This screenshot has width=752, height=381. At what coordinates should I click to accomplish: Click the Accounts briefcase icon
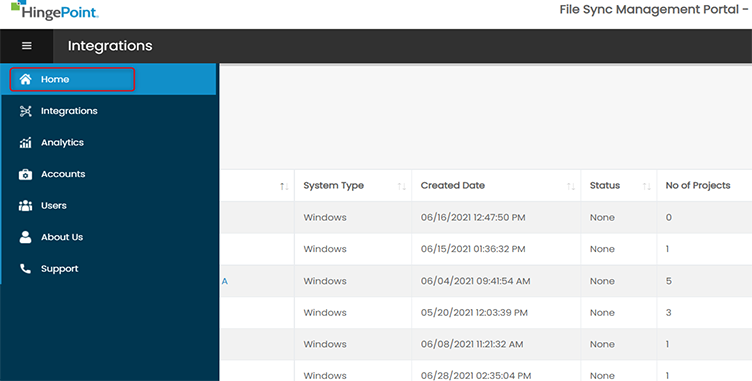point(25,174)
